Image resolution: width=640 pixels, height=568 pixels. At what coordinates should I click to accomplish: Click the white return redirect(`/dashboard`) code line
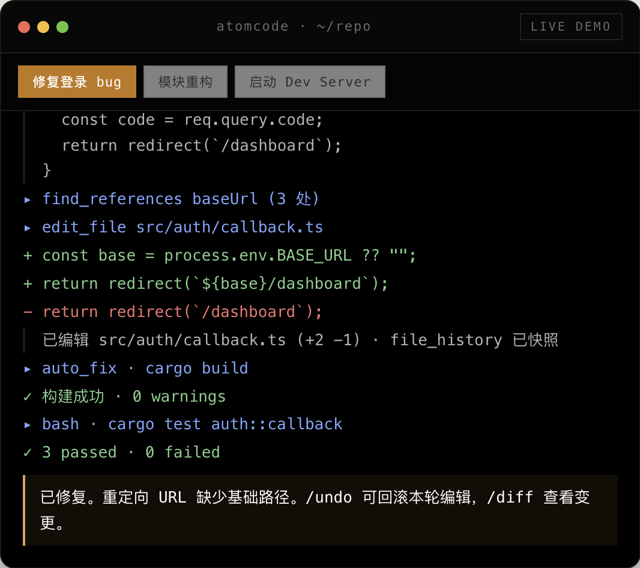[x=202, y=145]
